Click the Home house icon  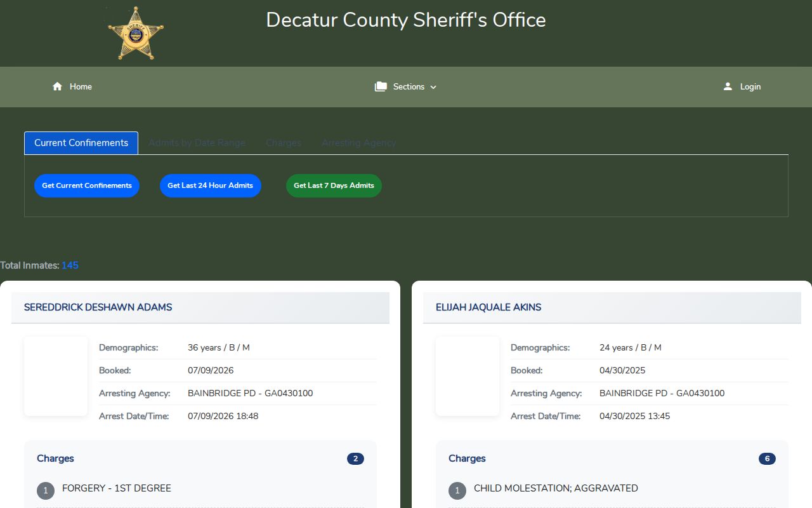click(57, 86)
